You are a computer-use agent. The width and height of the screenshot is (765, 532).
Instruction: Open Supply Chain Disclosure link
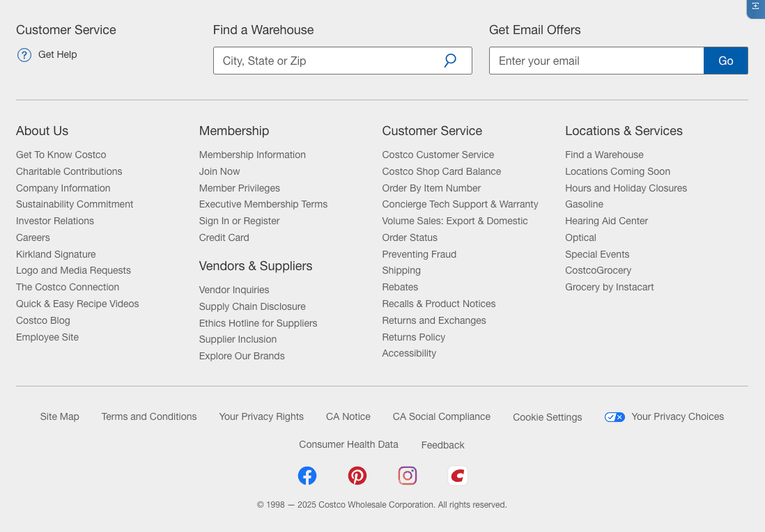click(x=252, y=306)
